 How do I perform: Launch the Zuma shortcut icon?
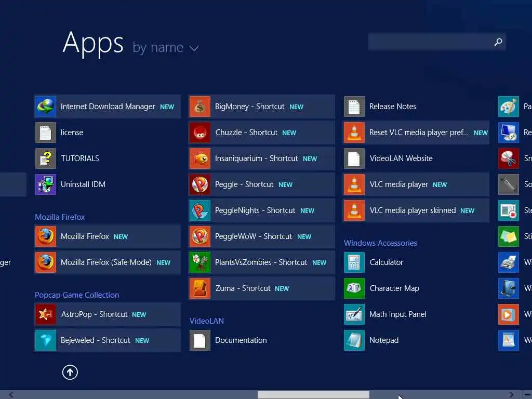coord(200,288)
